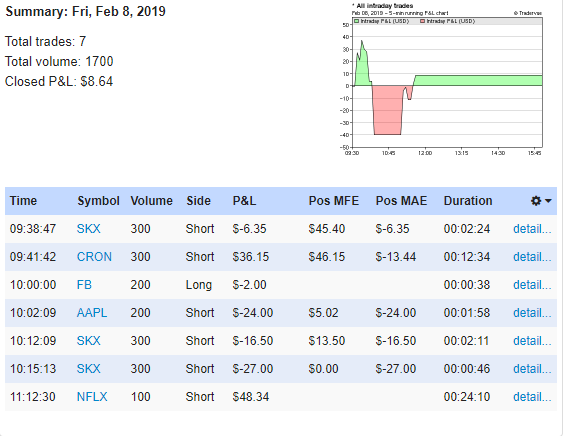The width and height of the screenshot is (564, 436).
Task: Select the 00:24:10 duration cell
Action: [467, 397]
